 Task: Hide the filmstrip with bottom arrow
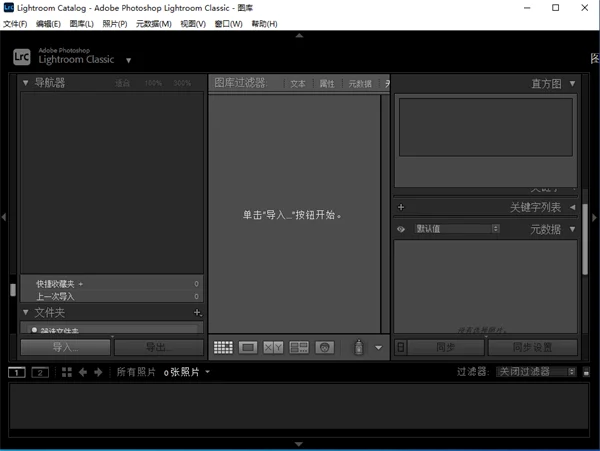[299, 444]
